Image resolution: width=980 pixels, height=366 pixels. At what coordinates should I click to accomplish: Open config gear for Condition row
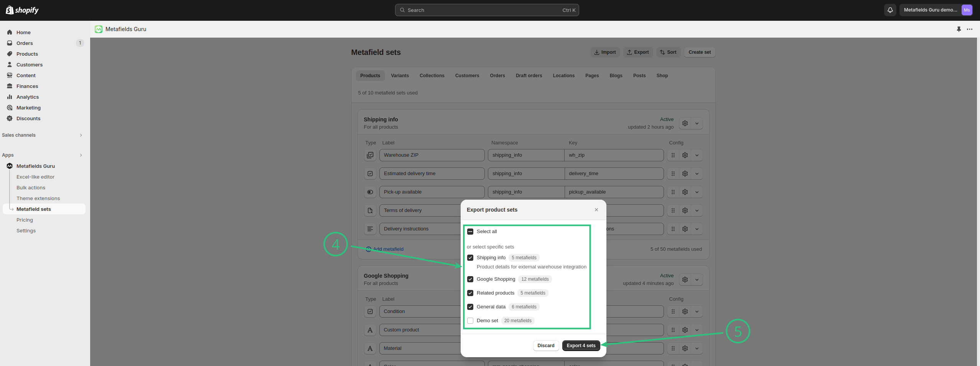[685, 311]
